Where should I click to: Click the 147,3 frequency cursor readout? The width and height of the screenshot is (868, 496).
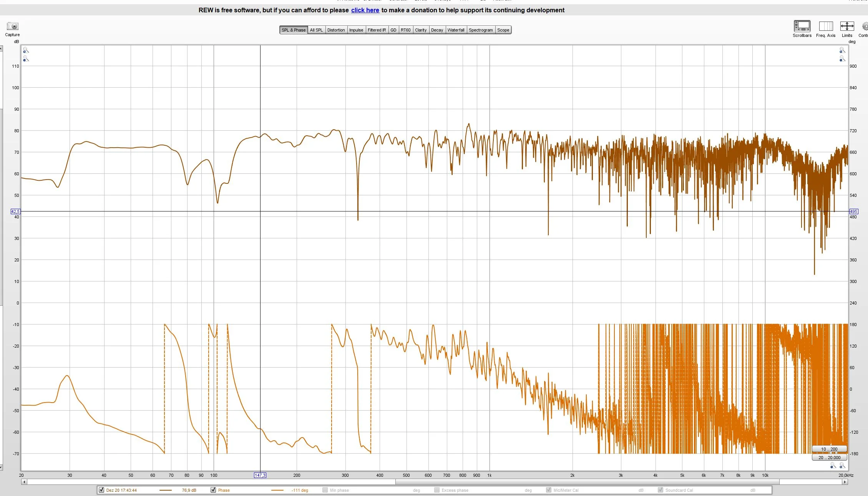coord(260,475)
